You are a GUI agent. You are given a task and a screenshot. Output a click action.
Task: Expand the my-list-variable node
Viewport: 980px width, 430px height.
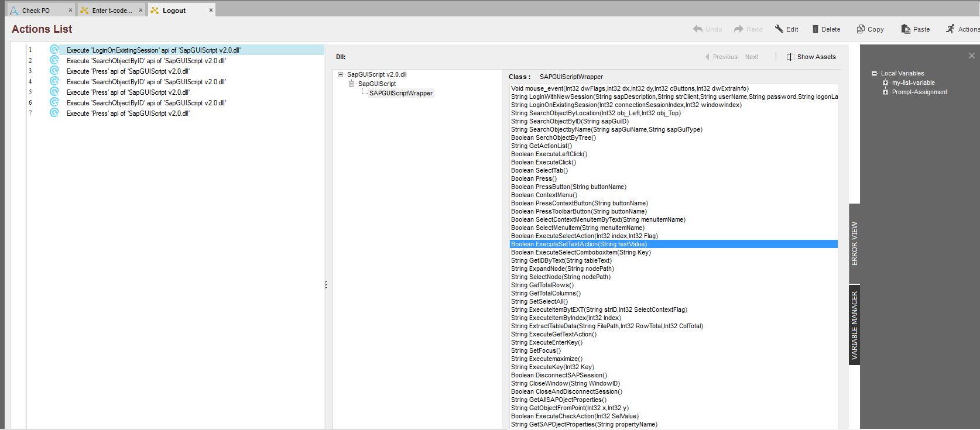(886, 82)
